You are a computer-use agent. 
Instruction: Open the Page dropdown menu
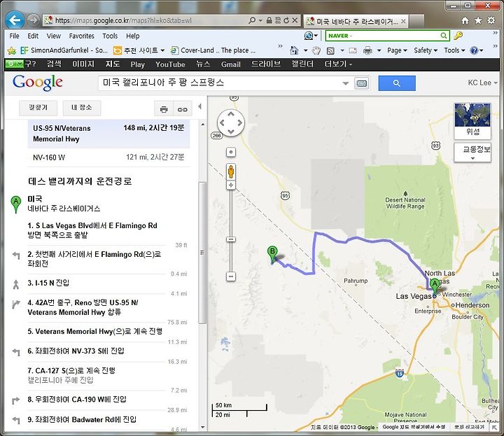[397, 50]
